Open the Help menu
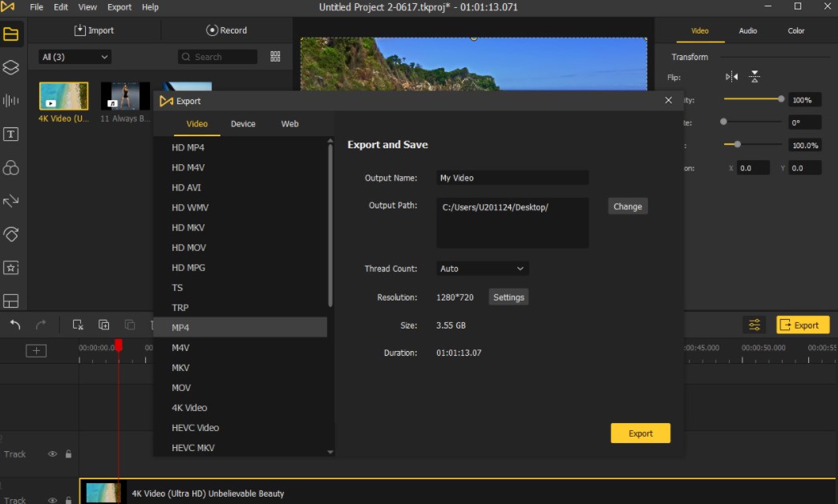The width and height of the screenshot is (838, 504). click(150, 7)
